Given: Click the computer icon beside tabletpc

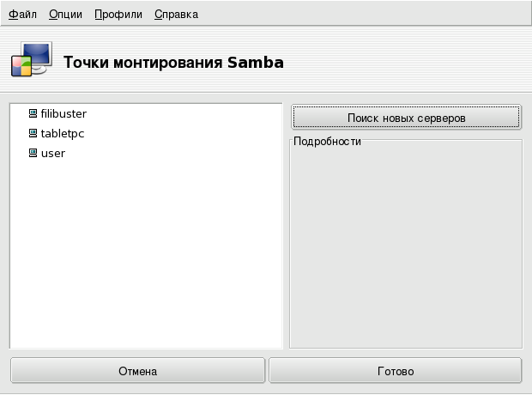Looking at the screenshot, I should 33,133.
